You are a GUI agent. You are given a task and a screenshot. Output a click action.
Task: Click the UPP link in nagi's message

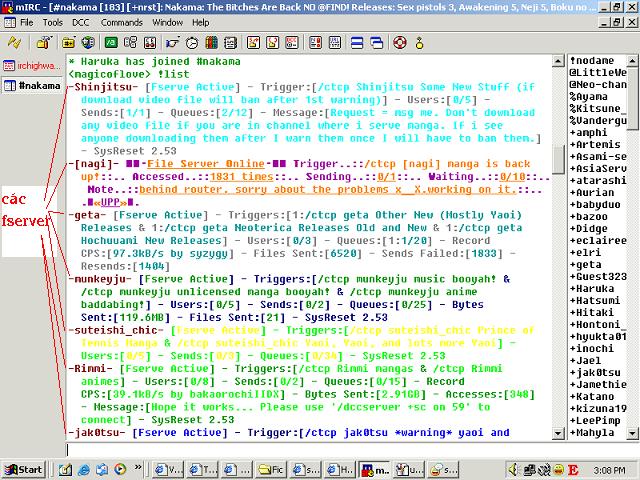110,202
